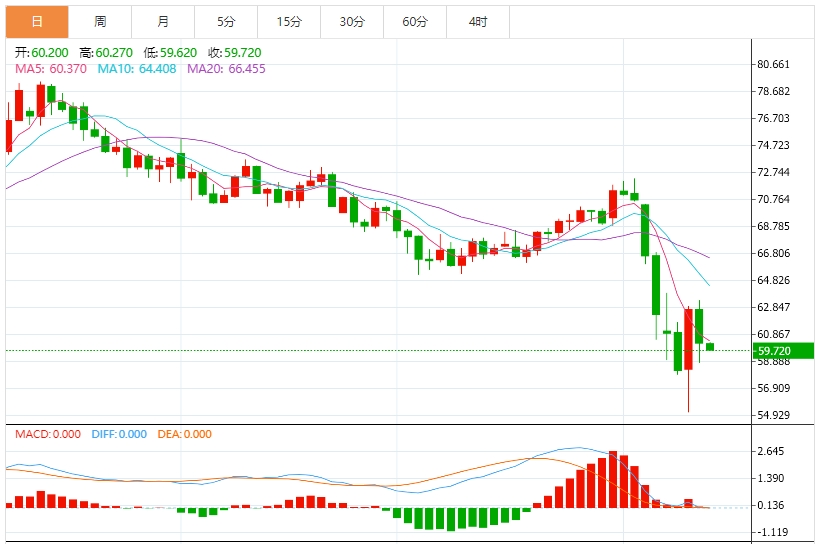Click the 54.929 price axis label
The width and height of the screenshot is (827, 544).
point(773,415)
